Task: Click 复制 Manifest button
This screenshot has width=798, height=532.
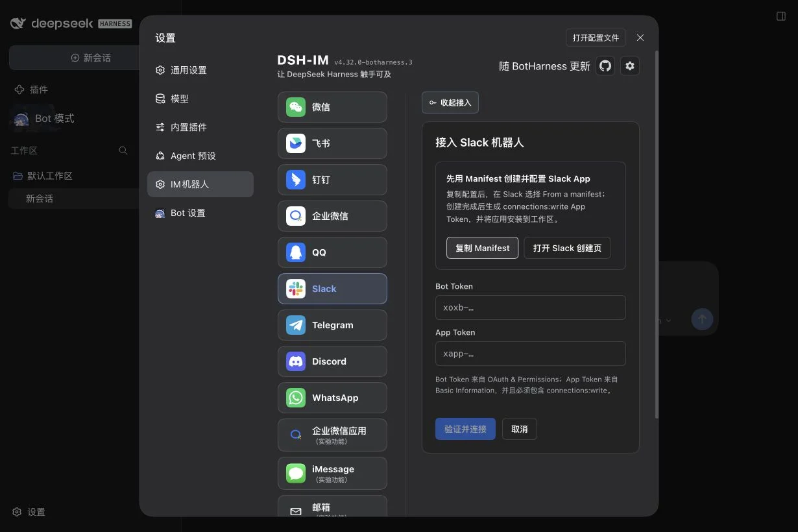Action: 483,248
